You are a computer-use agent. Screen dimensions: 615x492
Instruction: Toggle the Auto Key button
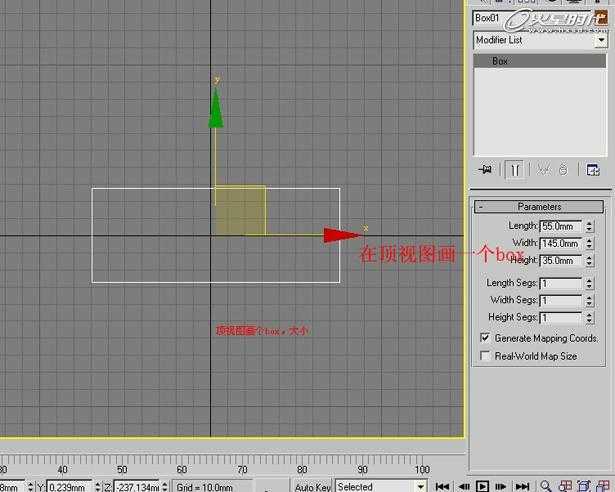[312, 487]
